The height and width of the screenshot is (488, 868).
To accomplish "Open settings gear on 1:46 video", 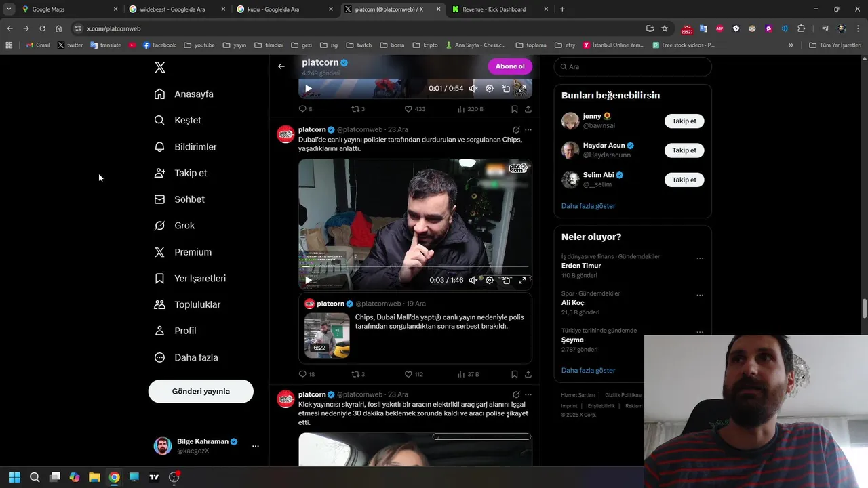I will click(x=490, y=280).
